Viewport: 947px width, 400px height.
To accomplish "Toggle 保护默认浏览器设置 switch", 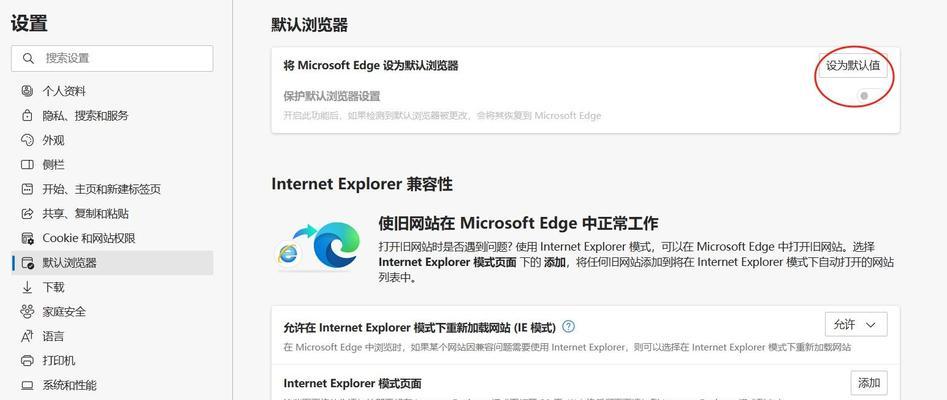I will [872, 96].
